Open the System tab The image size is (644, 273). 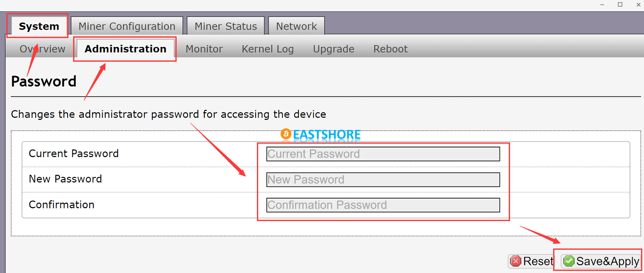[x=39, y=26]
